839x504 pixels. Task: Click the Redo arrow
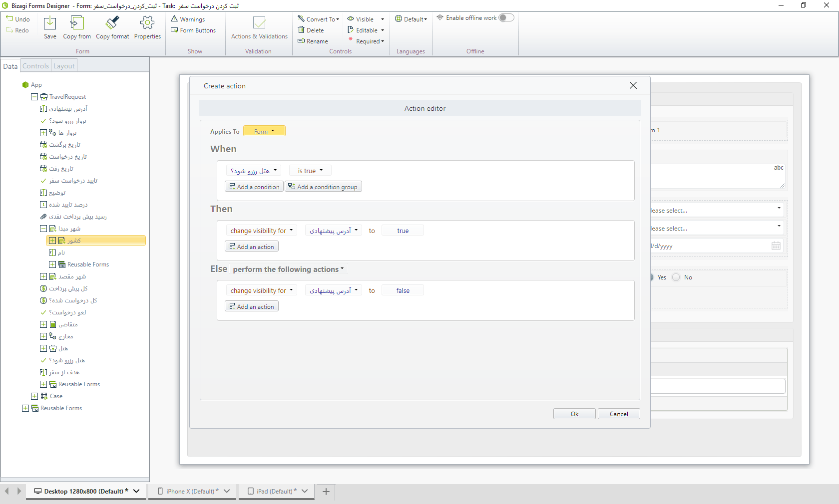(9, 30)
